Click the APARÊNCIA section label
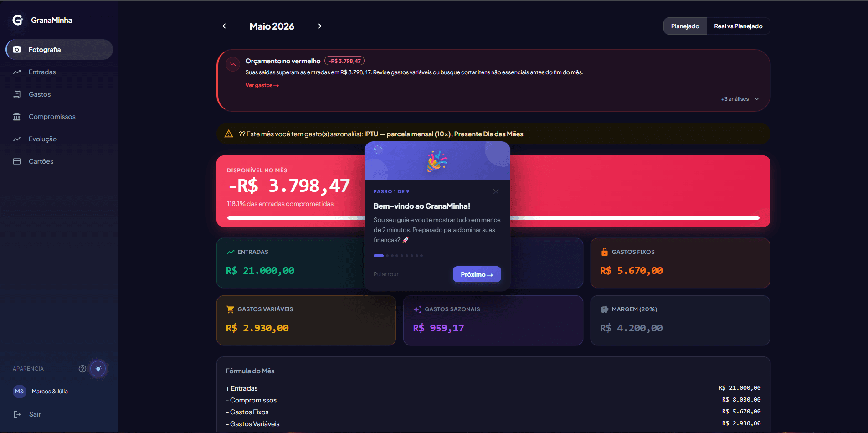This screenshot has width=868, height=433. pyautogui.click(x=28, y=369)
